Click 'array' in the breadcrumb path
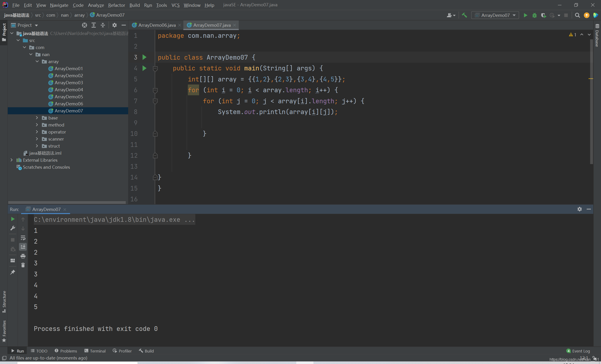601x364 pixels. point(80,15)
